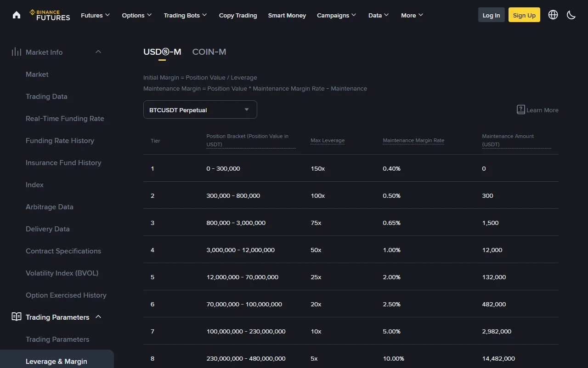
Task: Open Contract Specifications page
Action: click(63, 251)
